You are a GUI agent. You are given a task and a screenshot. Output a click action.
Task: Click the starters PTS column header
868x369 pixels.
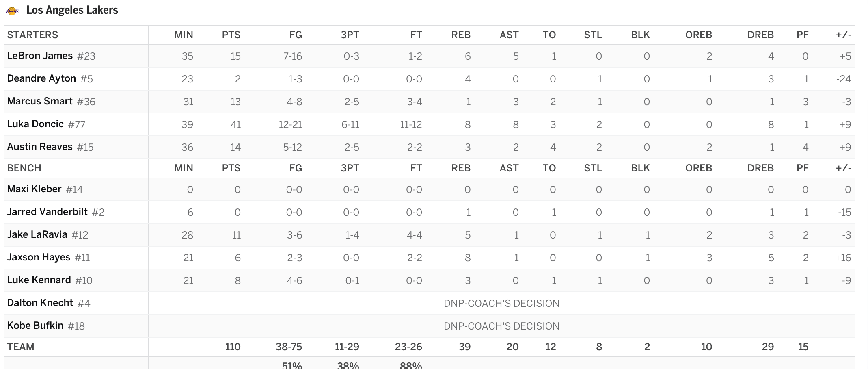click(231, 35)
